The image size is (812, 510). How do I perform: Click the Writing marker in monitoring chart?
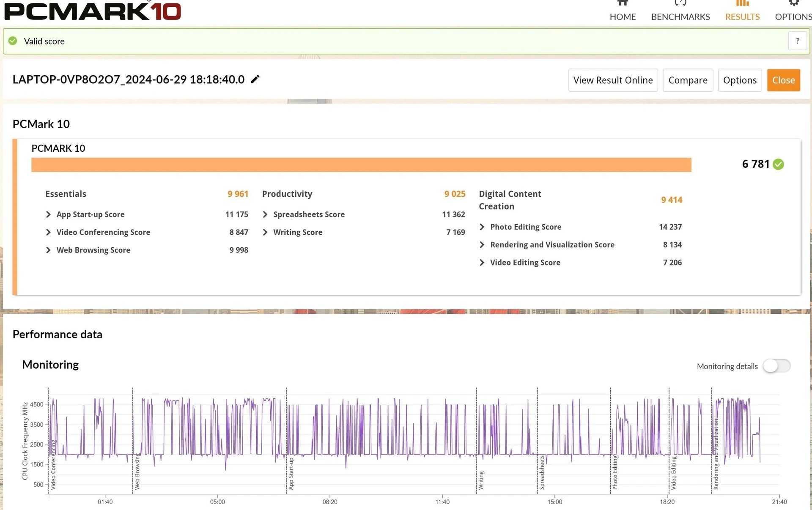481,480
